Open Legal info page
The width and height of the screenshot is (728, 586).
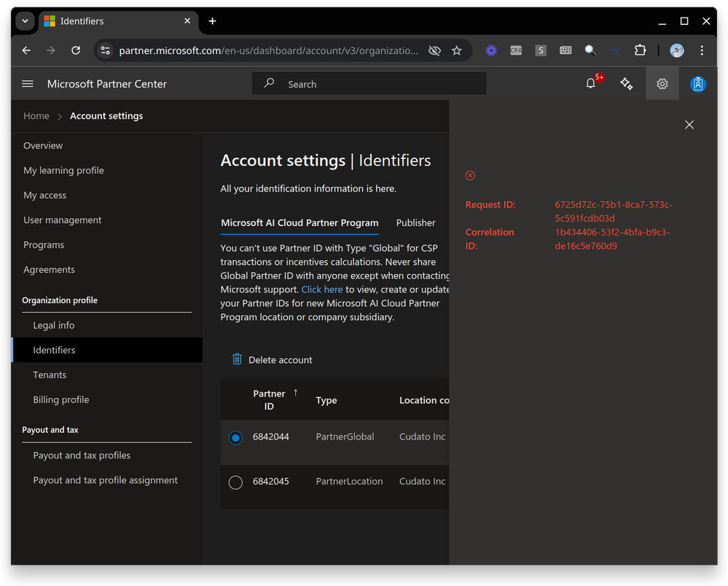point(53,326)
